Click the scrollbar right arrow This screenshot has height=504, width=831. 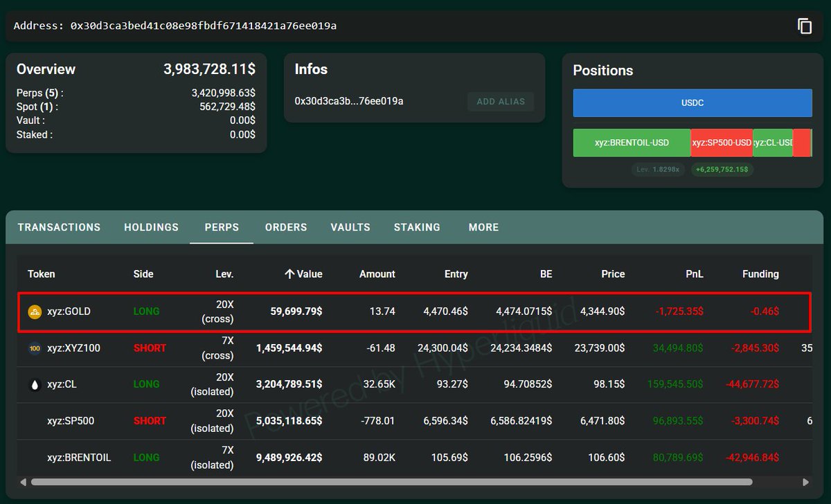pos(805,482)
